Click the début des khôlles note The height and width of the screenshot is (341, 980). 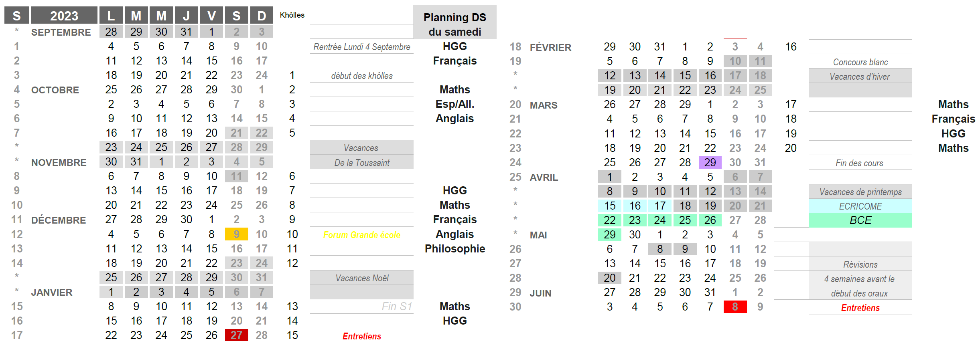(361, 76)
